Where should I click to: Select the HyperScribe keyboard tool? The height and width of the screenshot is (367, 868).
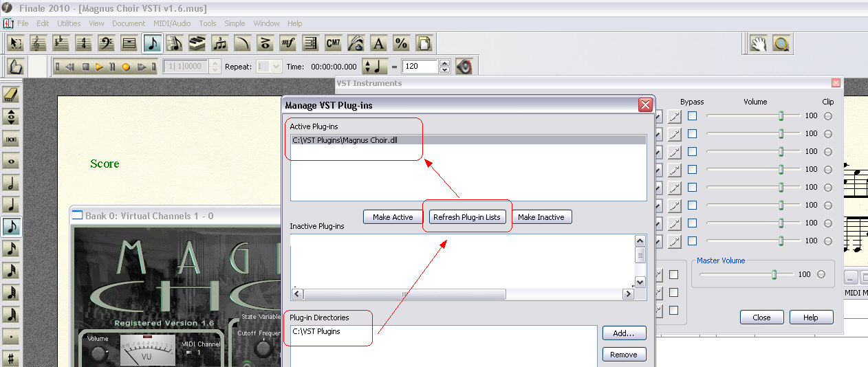197,43
